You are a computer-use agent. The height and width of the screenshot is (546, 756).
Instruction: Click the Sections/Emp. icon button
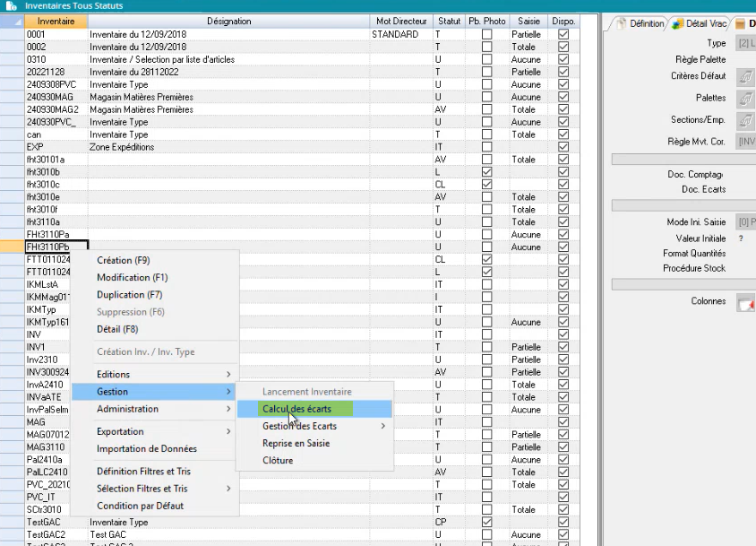[743, 120]
